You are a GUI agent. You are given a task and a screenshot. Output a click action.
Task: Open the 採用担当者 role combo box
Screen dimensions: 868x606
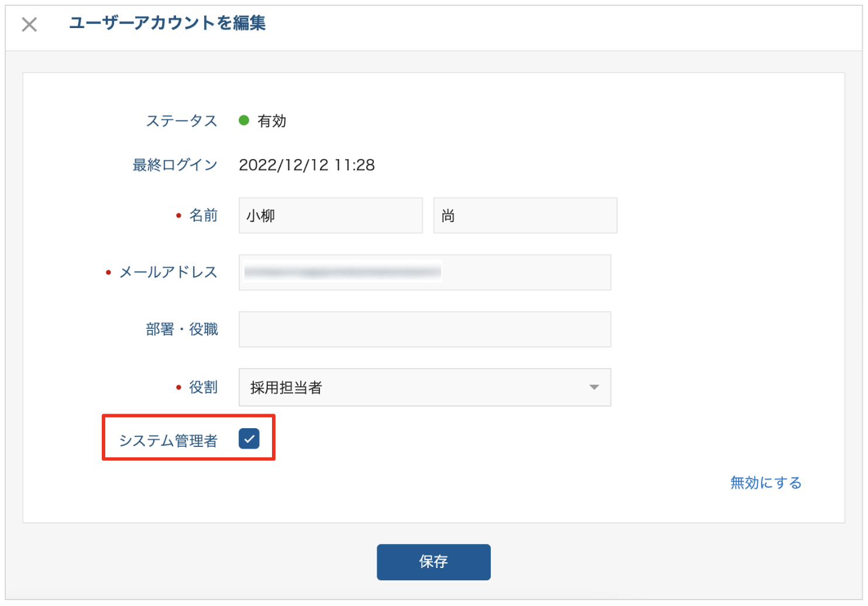pyautogui.click(x=424, y=387)
